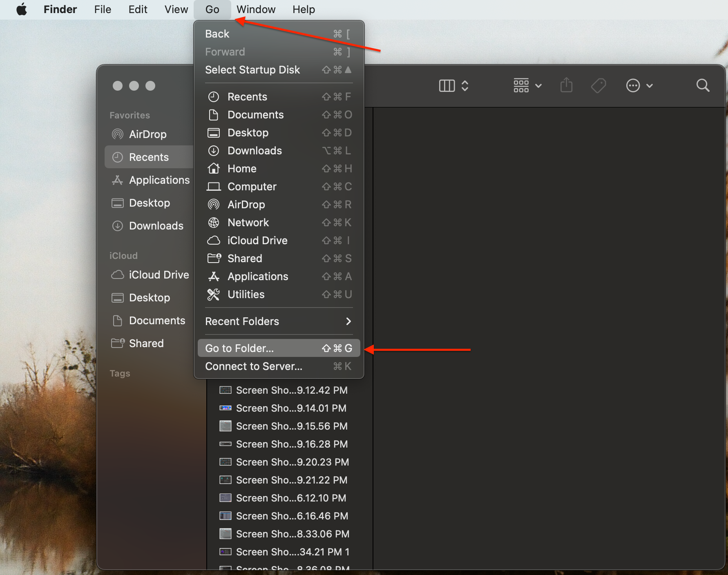
Task: Click thumbnail icon of Screen Sho...9.14.01 PM
Action: tap(226, 408)
